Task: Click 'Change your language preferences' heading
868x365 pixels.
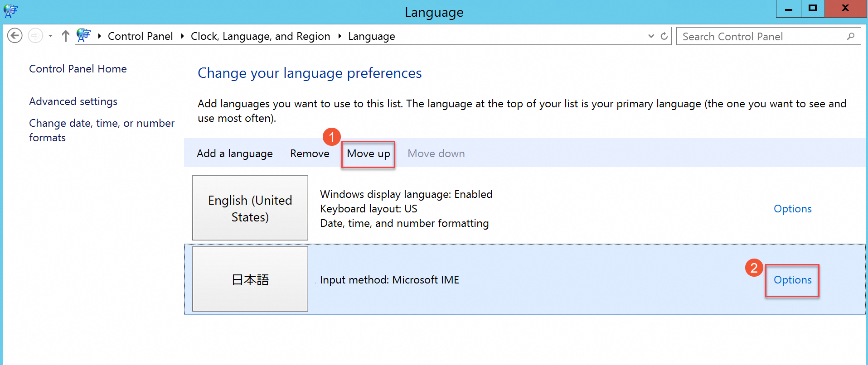Action: pyautogui.click(x=310, y=73)
